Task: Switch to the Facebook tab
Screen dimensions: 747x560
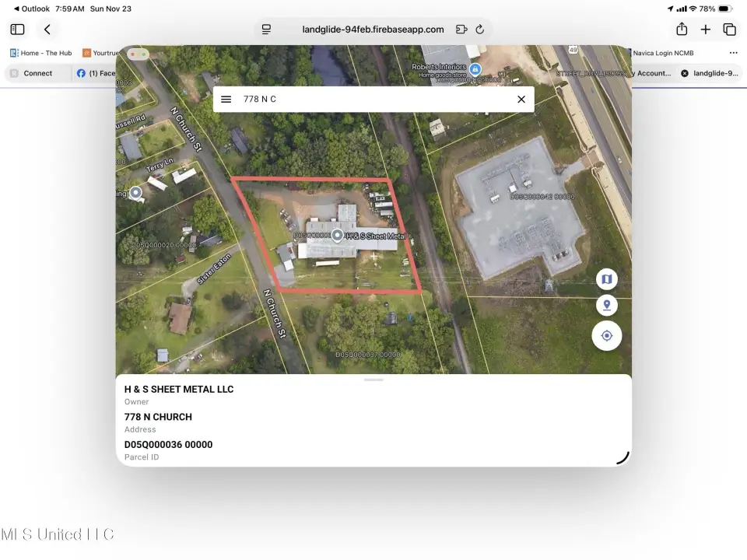Action: [x=95, y=73]
